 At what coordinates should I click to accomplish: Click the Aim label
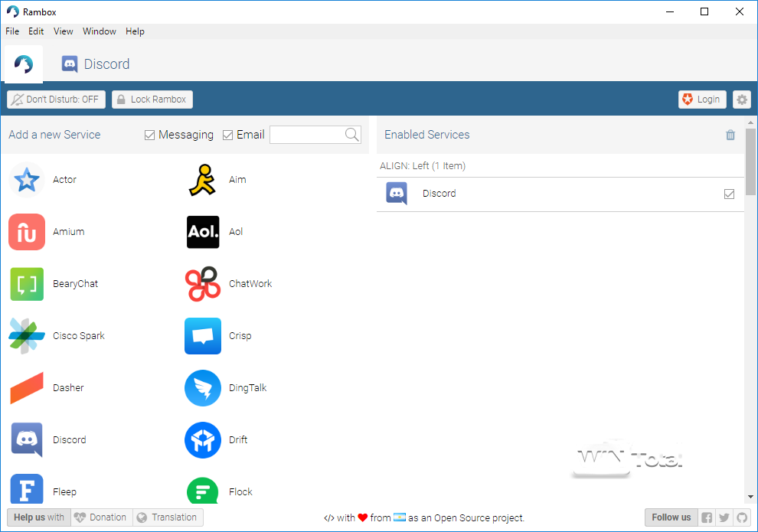coord(237,180)
